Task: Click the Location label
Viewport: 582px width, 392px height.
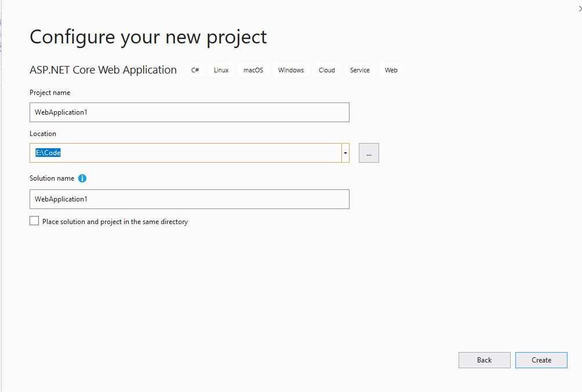Action: click(x=43, y=134)
